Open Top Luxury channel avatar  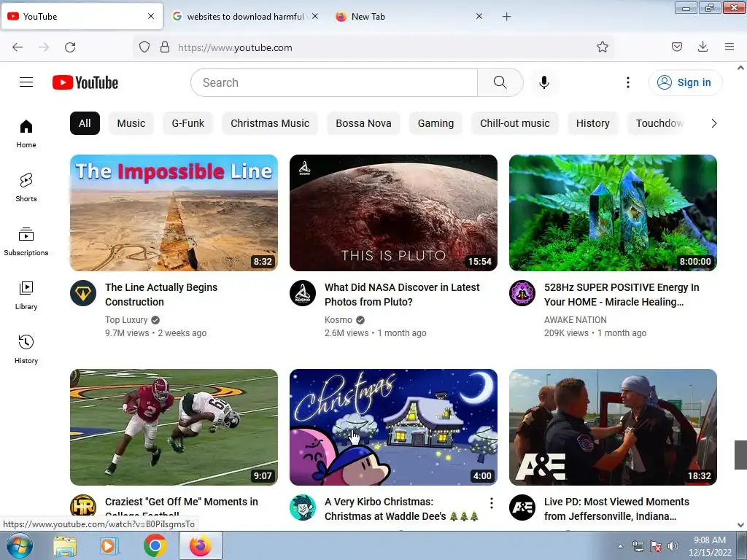pyautogui.click(x=83, y=293)
